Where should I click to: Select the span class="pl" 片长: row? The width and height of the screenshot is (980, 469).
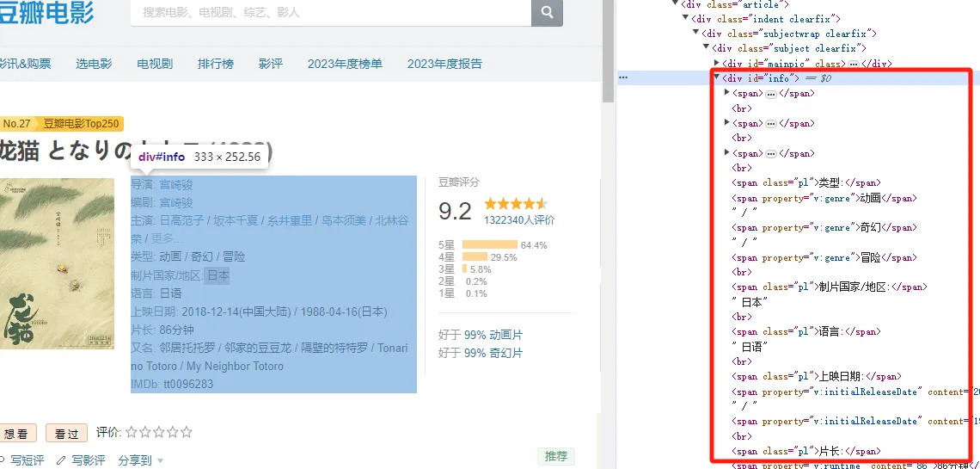coord(806,451)
